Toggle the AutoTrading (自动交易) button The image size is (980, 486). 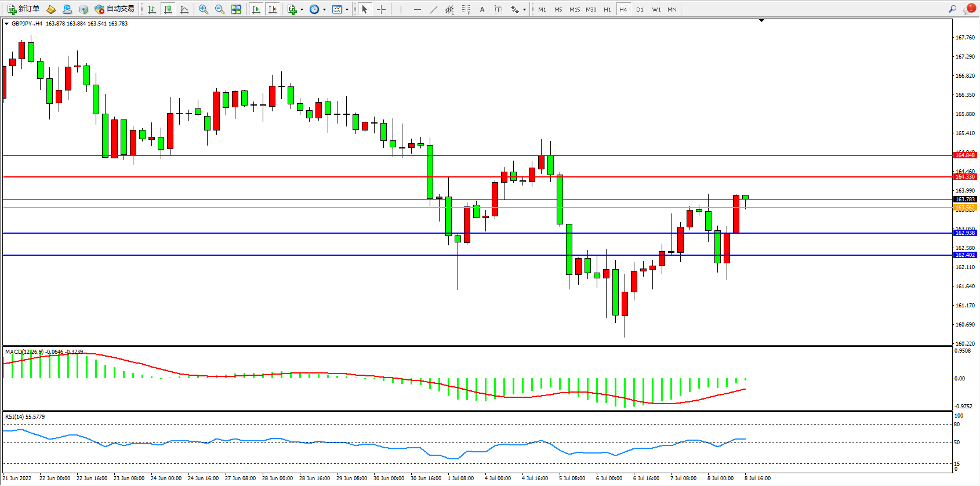click(x=115, y=9)
